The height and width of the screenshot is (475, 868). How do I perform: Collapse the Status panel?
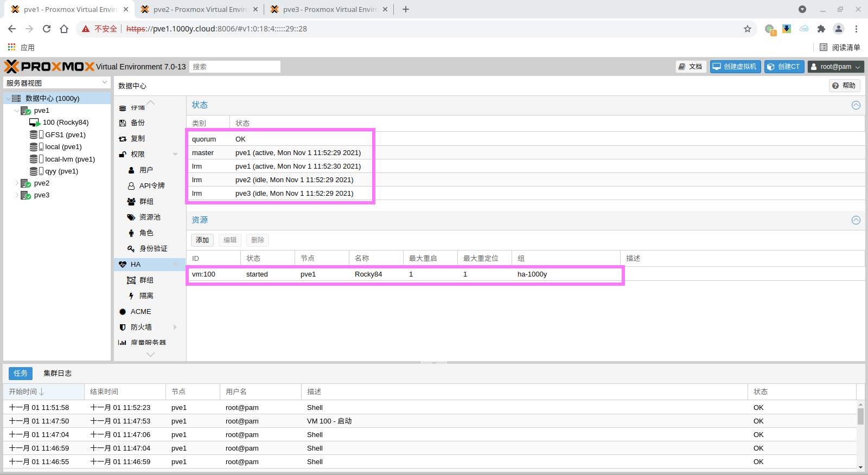click(x=856, y=105)
